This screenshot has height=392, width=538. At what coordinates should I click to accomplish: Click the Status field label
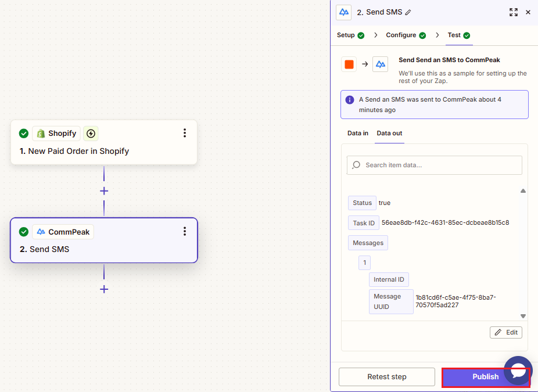click(362, 203)
